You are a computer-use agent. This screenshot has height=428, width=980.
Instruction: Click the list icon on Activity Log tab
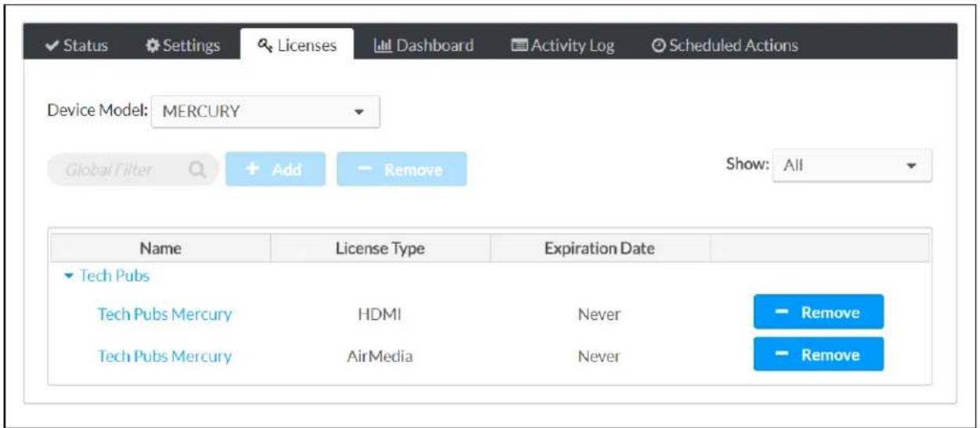(x=519, y=45)
